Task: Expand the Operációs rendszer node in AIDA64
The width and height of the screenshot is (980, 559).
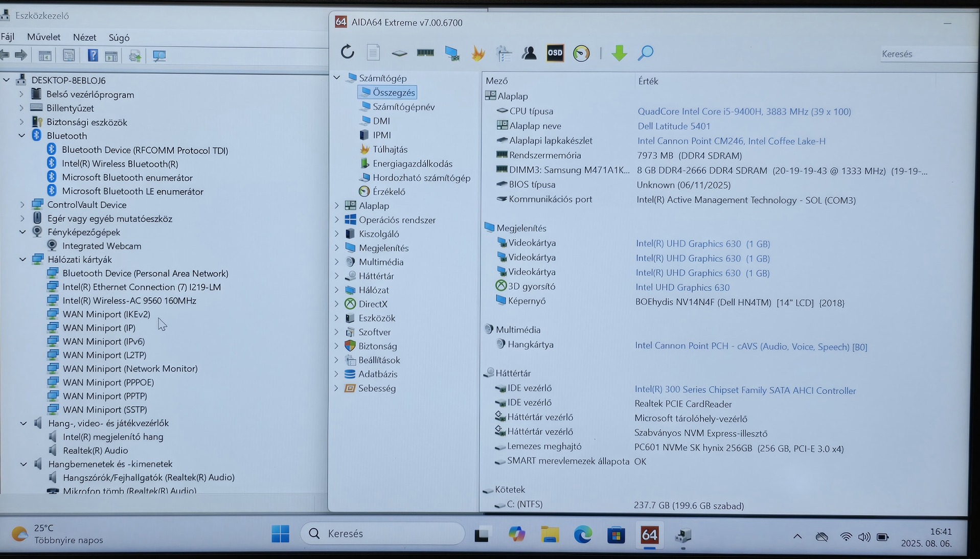Action: [337, 220]
